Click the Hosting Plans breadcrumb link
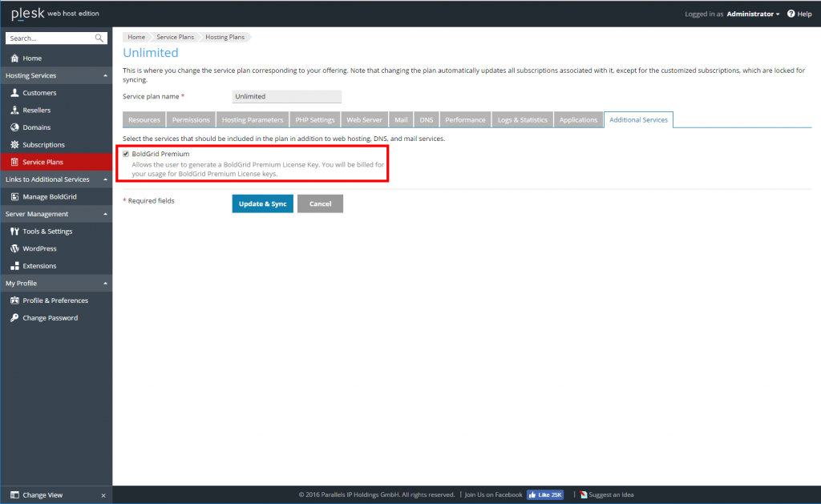Screen dimensions: 821x504 pos(224,37)
